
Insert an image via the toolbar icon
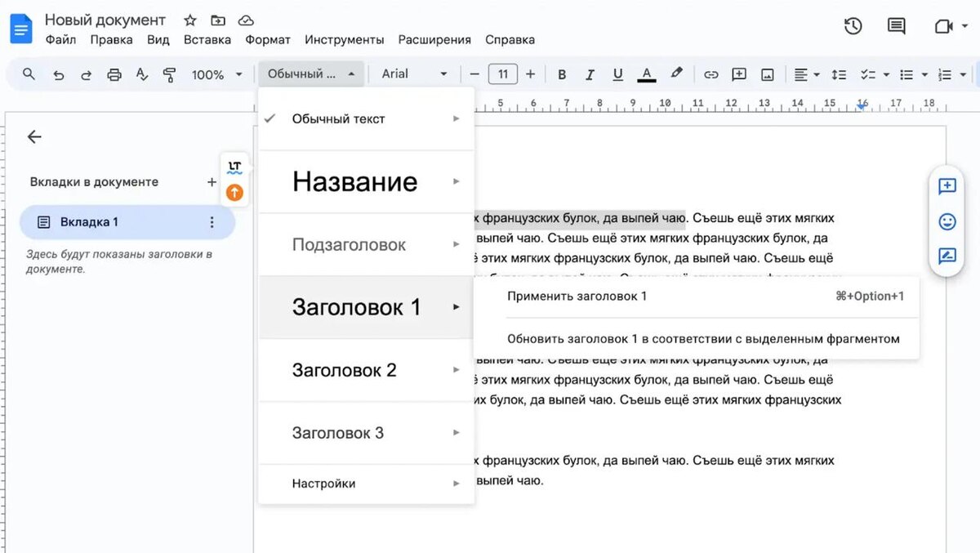click(766, 74)
